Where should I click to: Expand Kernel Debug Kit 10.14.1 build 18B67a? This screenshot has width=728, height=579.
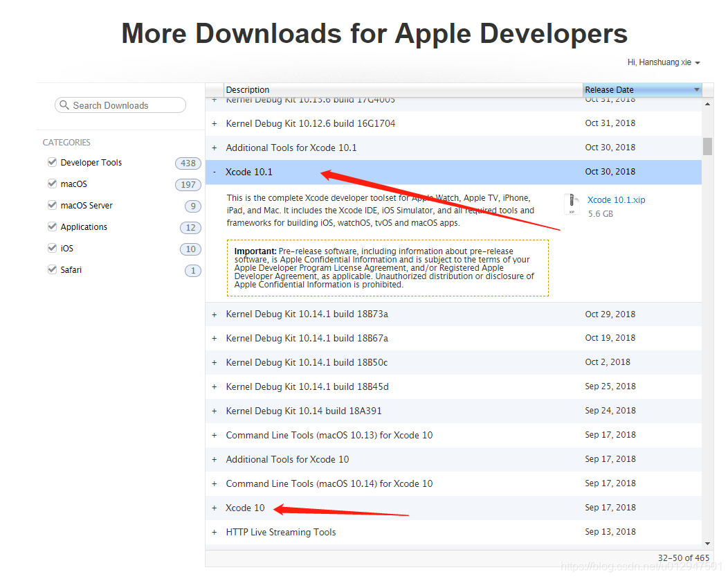click(x=214, y=338)
